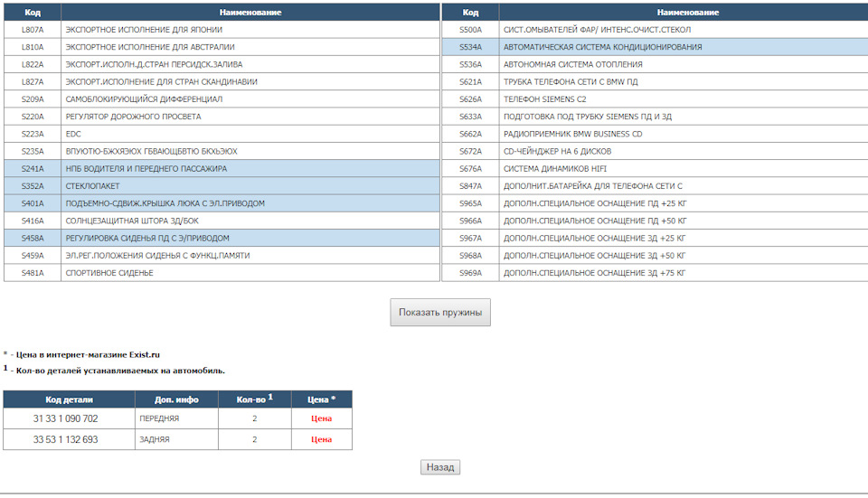The image size is (868, 498).
Task: Select option code S401A
Action: (x=33, y=203)
